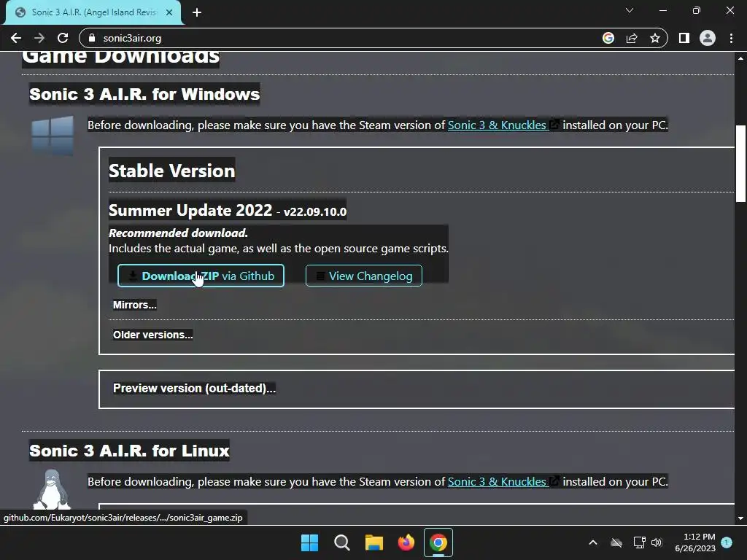Open the Google icon in address bar
747x560 pixels.
coord(608,38)
